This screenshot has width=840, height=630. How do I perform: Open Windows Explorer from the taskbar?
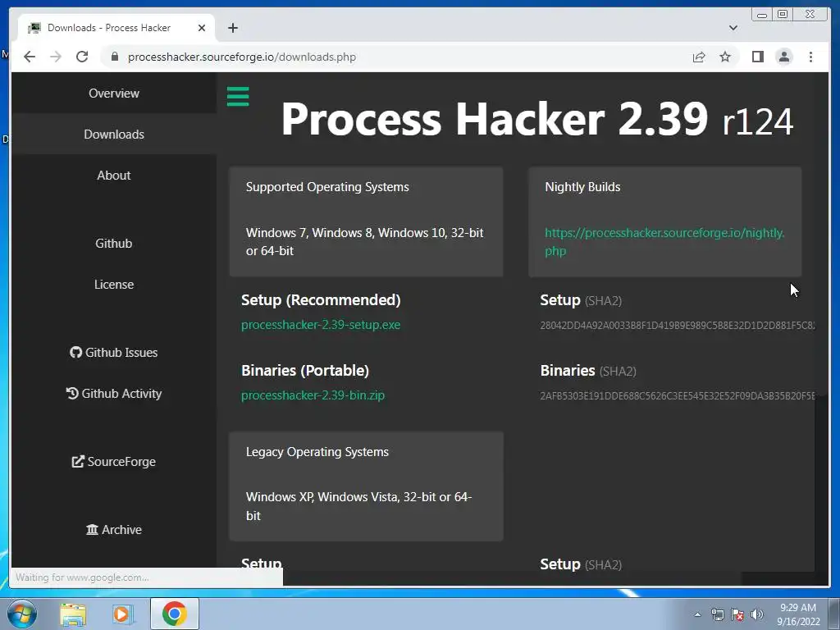[73, 614]
